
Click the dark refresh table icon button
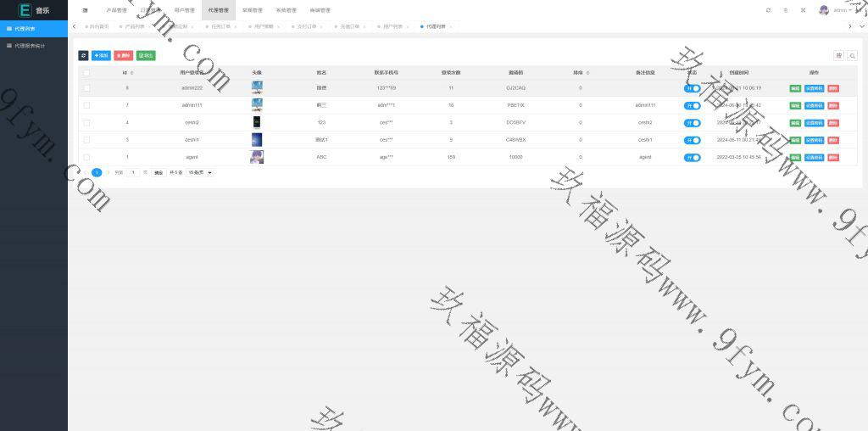83,55
